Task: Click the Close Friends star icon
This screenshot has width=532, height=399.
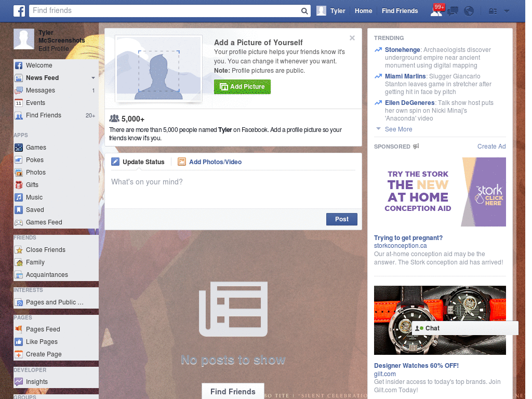Action: click(19, 250)
